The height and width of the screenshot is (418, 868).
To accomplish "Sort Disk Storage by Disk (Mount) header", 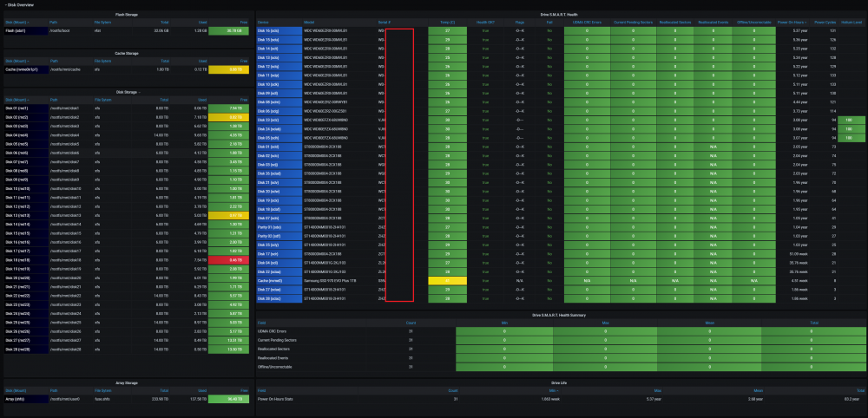I will point(16,100).
